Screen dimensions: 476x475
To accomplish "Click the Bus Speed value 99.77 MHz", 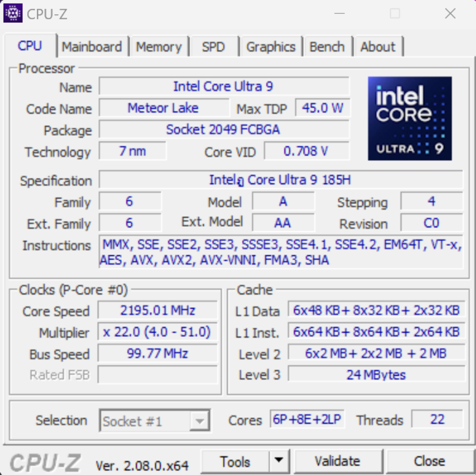I will click(x=158, y=354).
